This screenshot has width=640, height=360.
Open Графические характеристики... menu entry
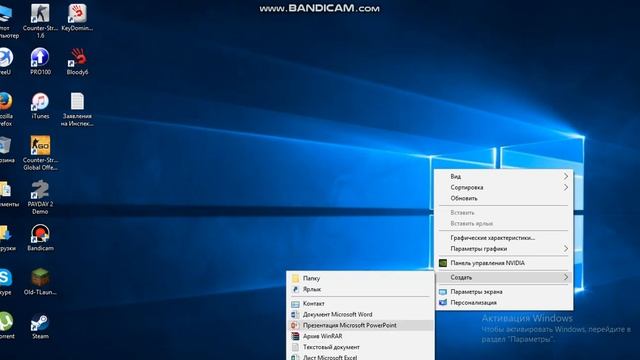pyautogui.click(x=504, y=238)
